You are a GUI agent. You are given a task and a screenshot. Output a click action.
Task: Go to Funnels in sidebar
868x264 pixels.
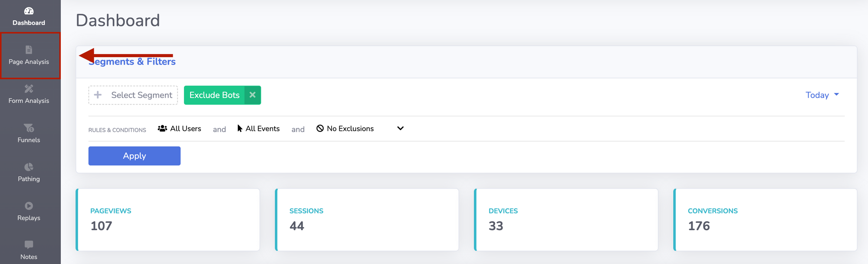[x=29, y=133]
